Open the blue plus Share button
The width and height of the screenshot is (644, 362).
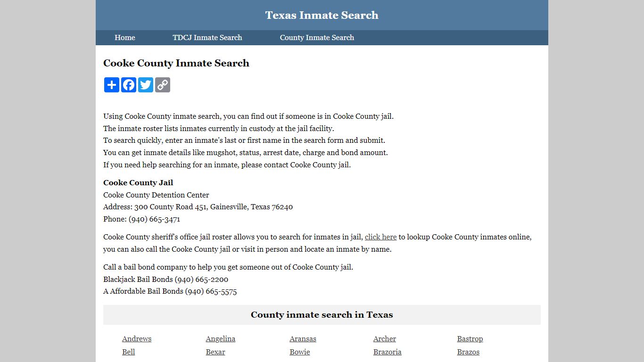(112, 85)
